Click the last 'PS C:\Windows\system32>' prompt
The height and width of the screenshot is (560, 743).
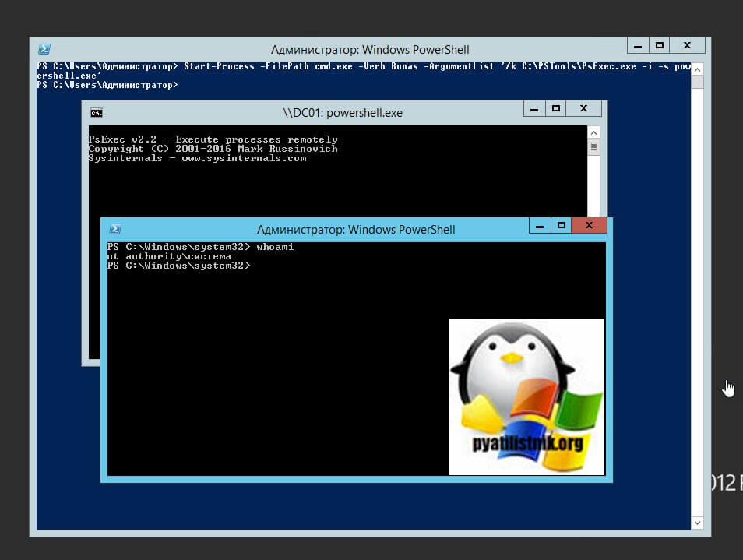pos(178,266)
